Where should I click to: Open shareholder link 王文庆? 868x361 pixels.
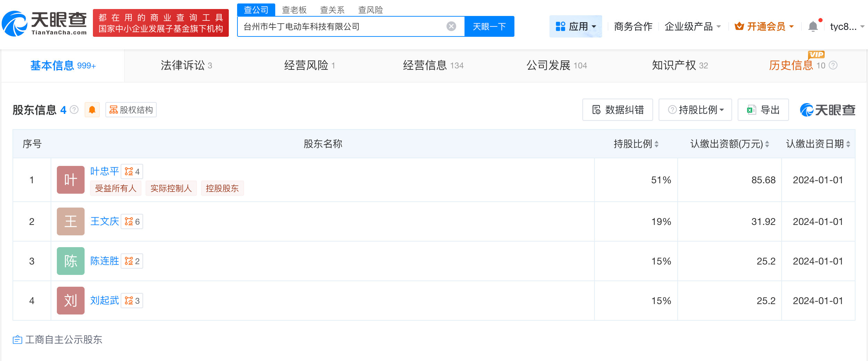point(105,221)
